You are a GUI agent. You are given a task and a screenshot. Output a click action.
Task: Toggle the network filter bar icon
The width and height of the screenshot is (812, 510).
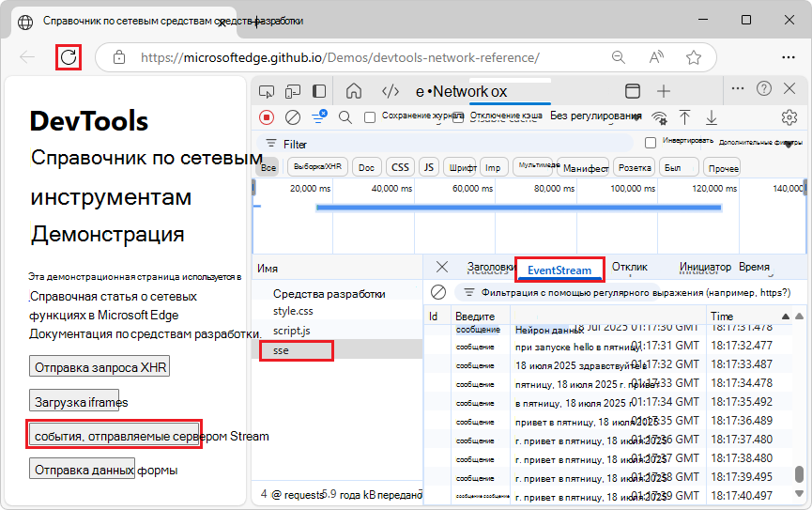319,116
